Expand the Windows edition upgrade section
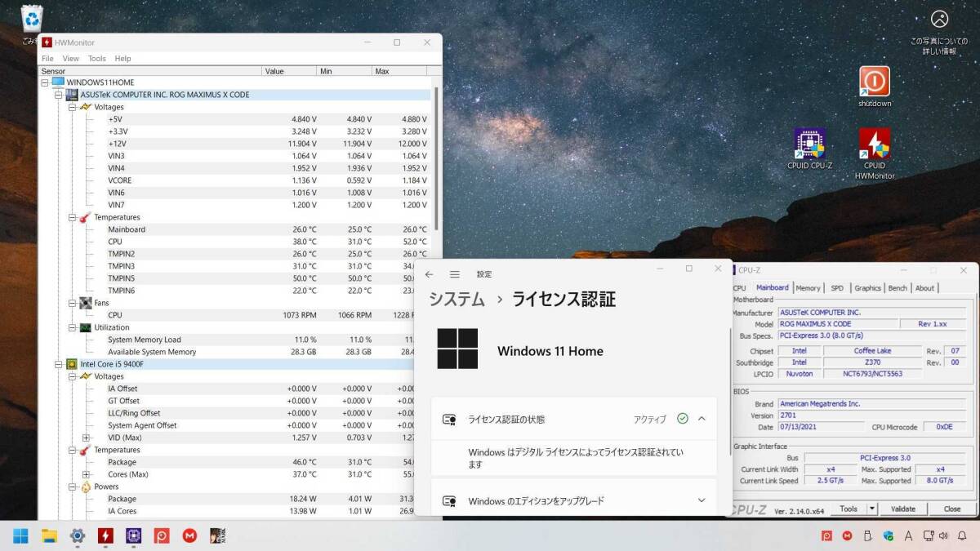Viewport: 980px width, 551px height. click(x=702, y=500)
